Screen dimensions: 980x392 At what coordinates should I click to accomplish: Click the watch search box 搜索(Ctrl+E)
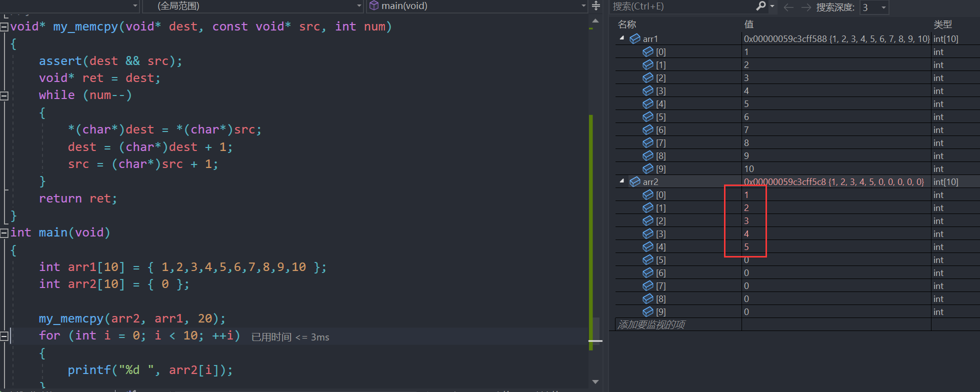coord(682,6)
